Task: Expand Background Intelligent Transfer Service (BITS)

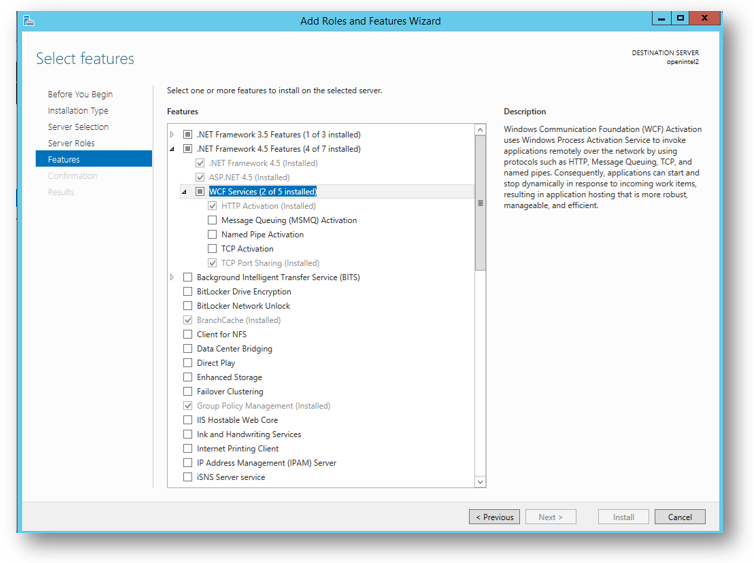Action: pos(172,277)
